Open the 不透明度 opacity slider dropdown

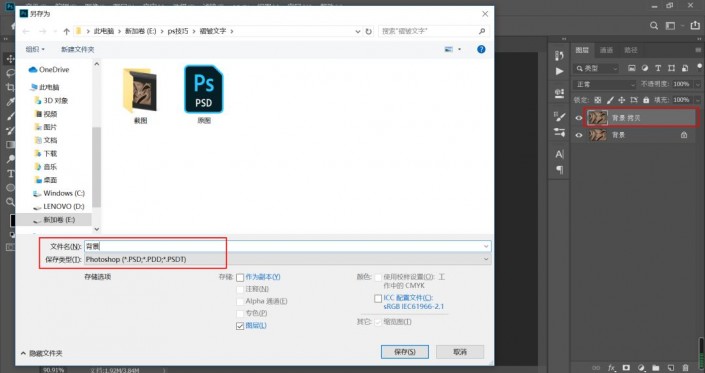click(x=698, y=84)
